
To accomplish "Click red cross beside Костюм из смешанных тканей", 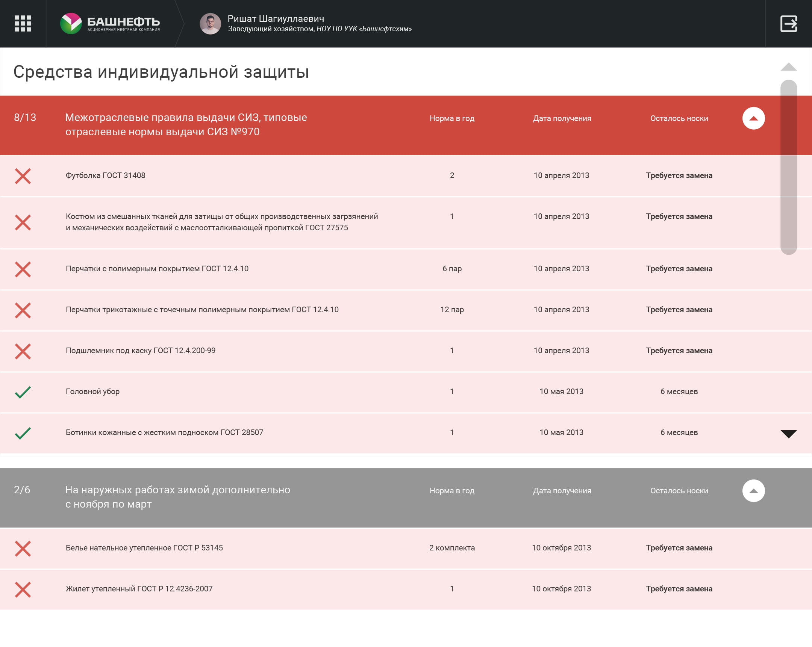I will pyautogui.click(x=23, y=222).
